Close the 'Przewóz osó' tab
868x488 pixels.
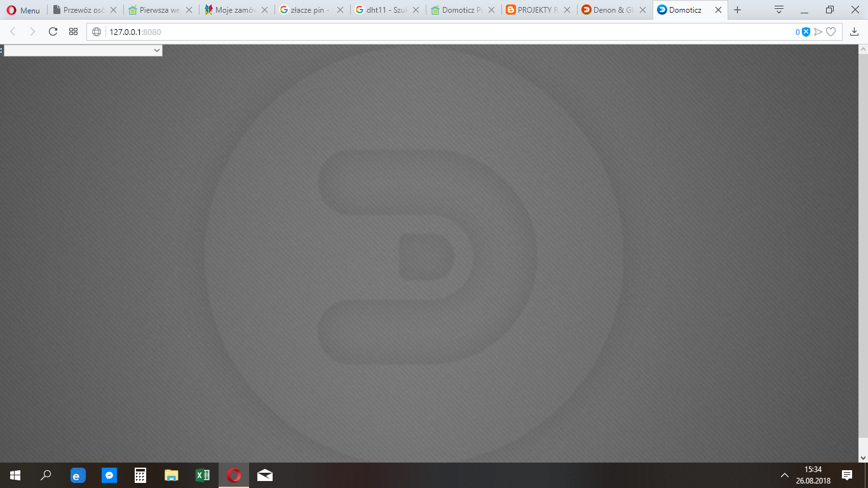(x=113, y=10)
